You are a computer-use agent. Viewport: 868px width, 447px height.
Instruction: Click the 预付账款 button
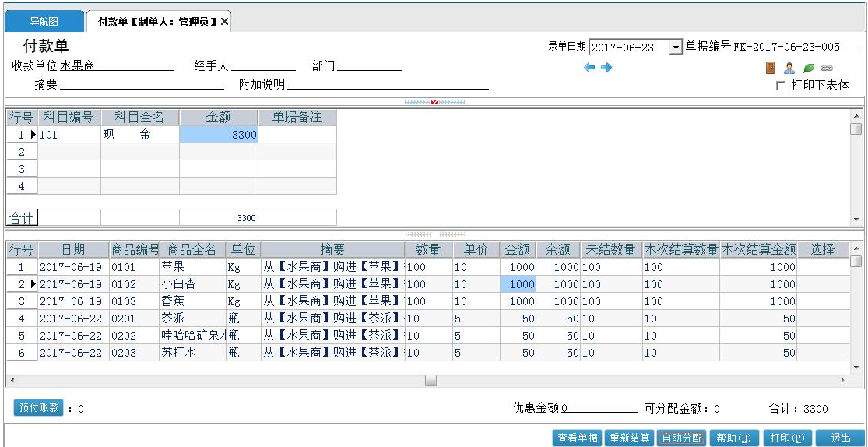[x=39, y=407]
